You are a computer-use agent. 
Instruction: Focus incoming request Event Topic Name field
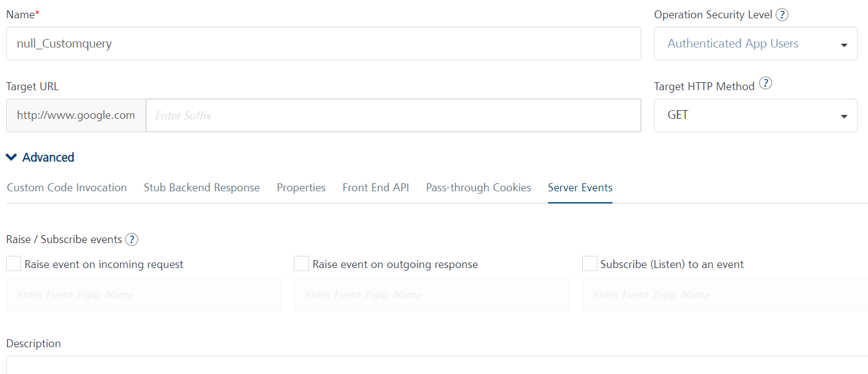point(144,295)
